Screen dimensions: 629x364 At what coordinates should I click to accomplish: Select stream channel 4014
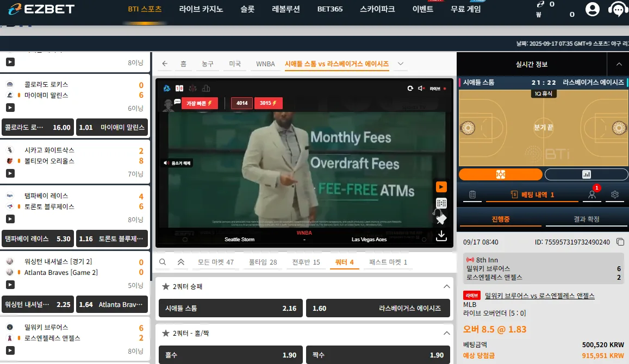click(242, 103)
